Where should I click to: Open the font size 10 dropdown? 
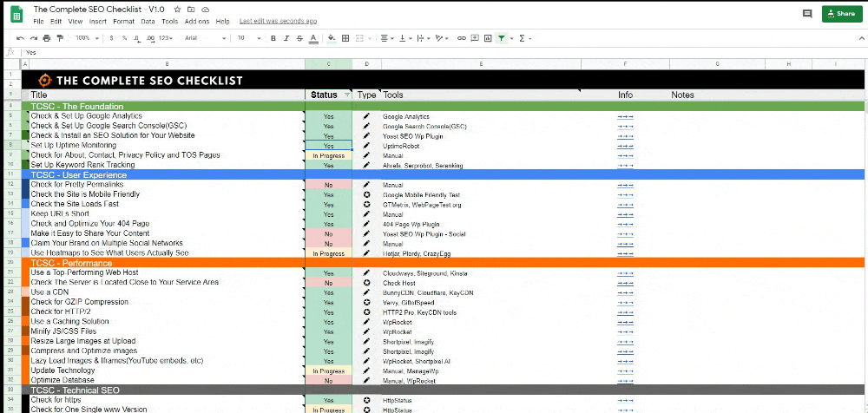click(x=249, y=38)
